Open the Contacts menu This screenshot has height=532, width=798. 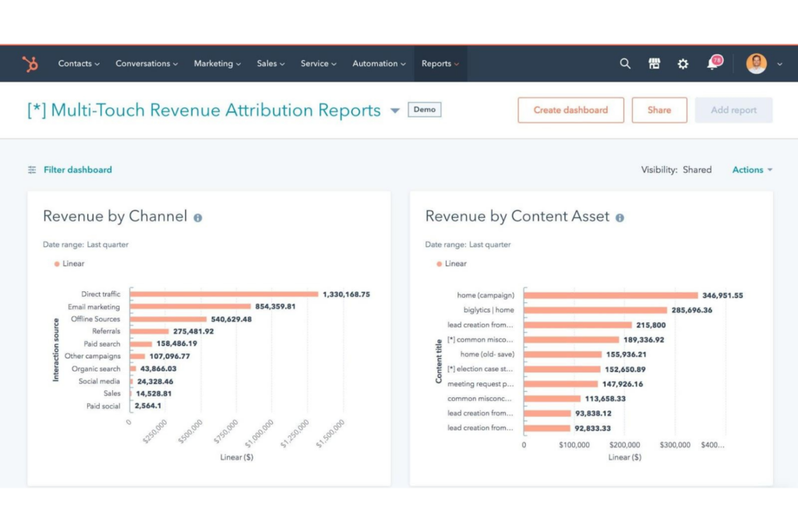(x=79, y=64)
